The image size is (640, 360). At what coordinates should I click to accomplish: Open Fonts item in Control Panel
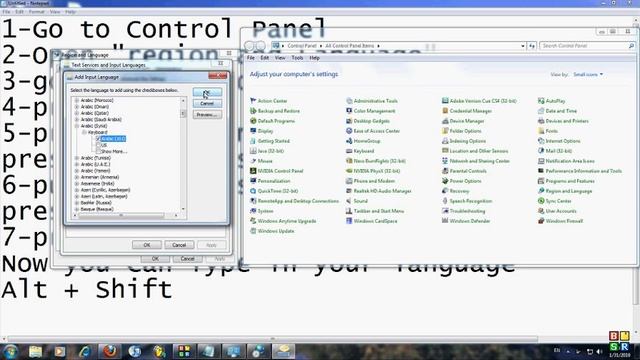[x=548, y=131]
